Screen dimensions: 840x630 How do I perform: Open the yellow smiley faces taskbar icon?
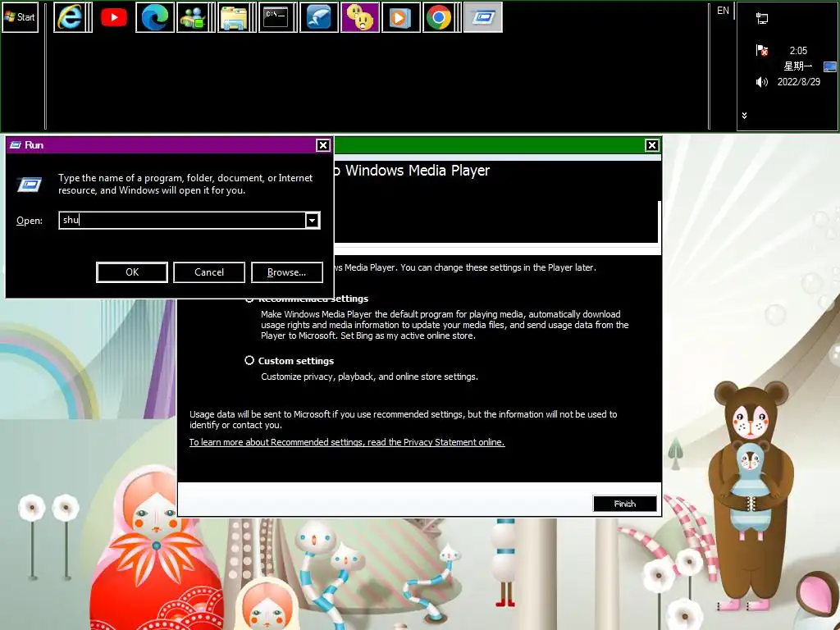tap(360, 17)
